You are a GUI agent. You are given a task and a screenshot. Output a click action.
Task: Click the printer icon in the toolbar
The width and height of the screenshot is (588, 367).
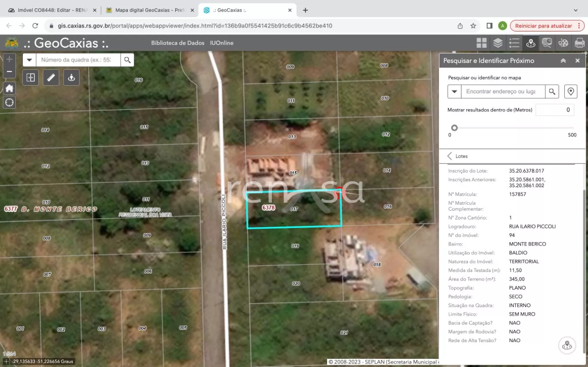[x=579, y=43]
